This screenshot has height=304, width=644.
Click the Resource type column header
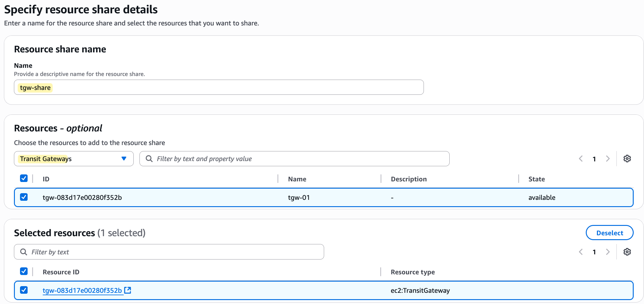click(x=413, y=272)
